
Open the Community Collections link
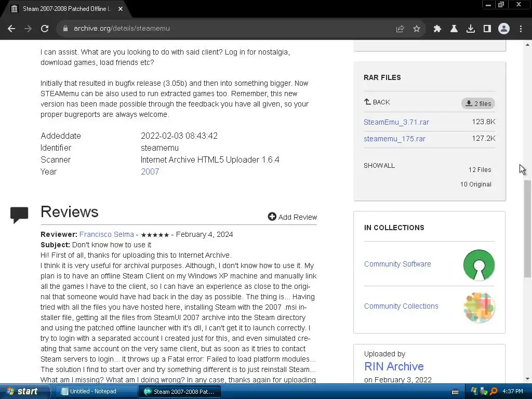coord(401,306)
